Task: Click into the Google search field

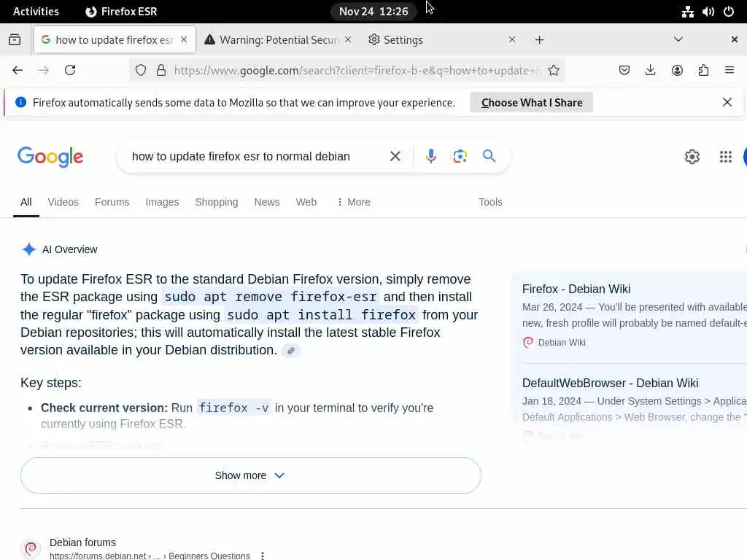Action: [x=241, y=156]
